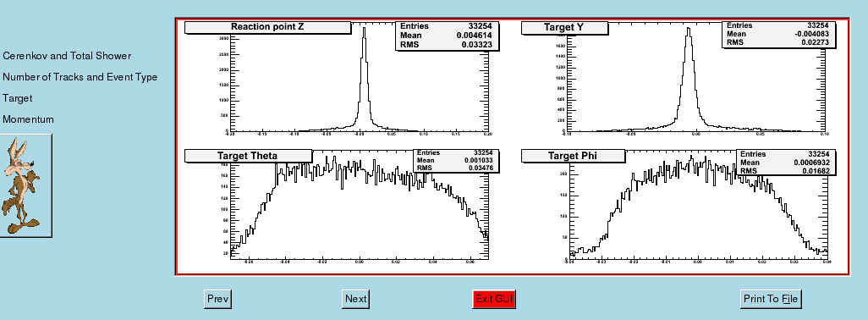Screen dimensions: 868x320
Task: Click the Target Theta statistics box
Action: tap(457, 161)
